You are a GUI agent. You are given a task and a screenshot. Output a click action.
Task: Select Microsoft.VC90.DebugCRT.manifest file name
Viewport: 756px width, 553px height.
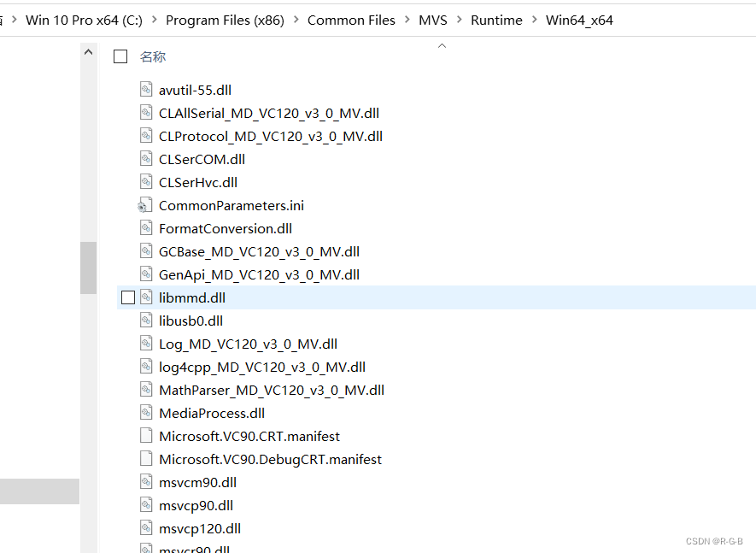(270, 459)
